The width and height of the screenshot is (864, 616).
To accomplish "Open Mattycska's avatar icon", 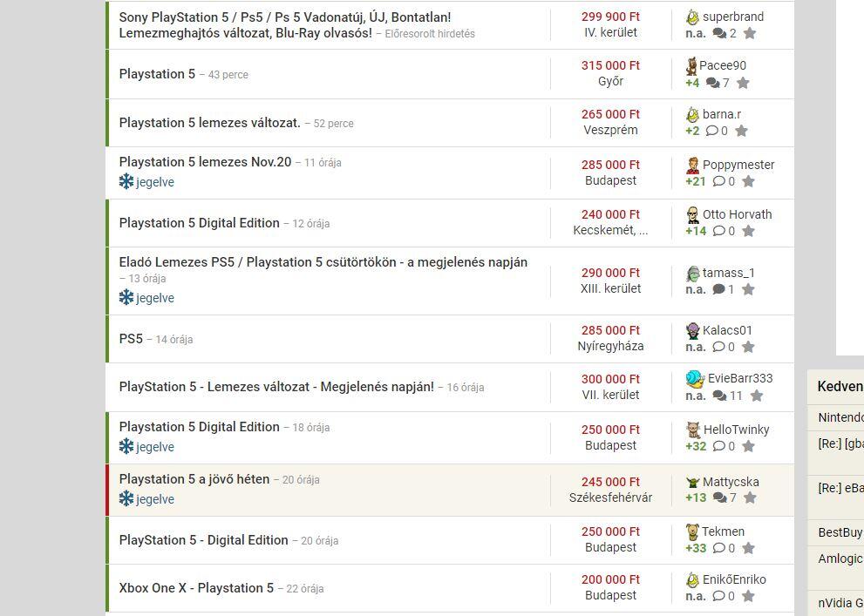I will pyautogui.click(x=693, y=482).
